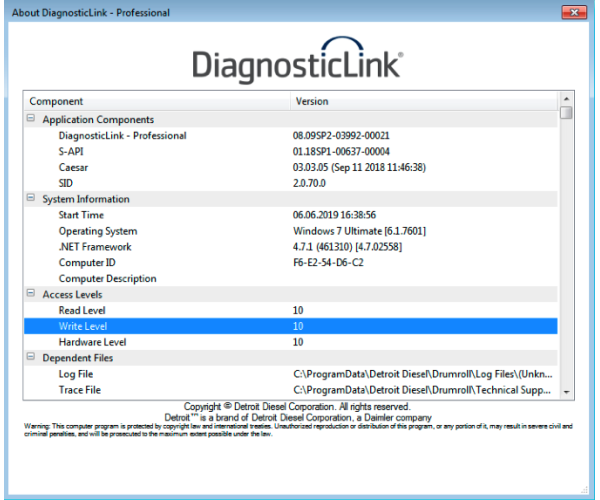Select the Hardware Level row
This screenshot has width=600, height=500.
(291, 342)
